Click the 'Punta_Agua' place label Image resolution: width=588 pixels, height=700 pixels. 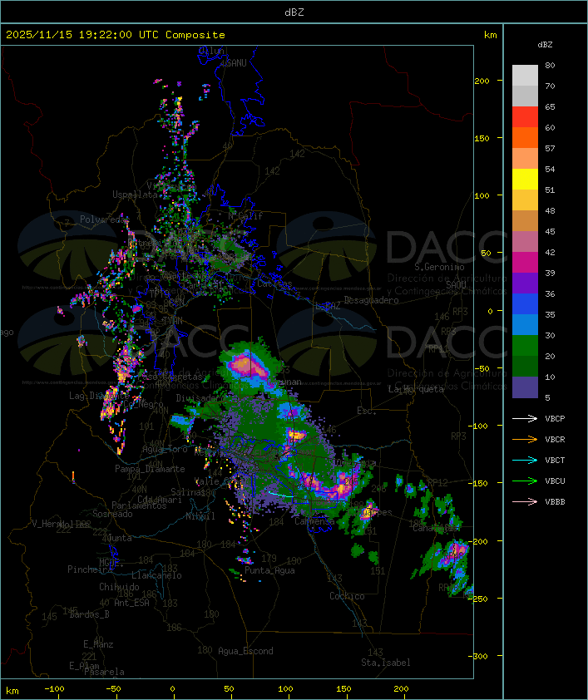[x=269, y=570]
